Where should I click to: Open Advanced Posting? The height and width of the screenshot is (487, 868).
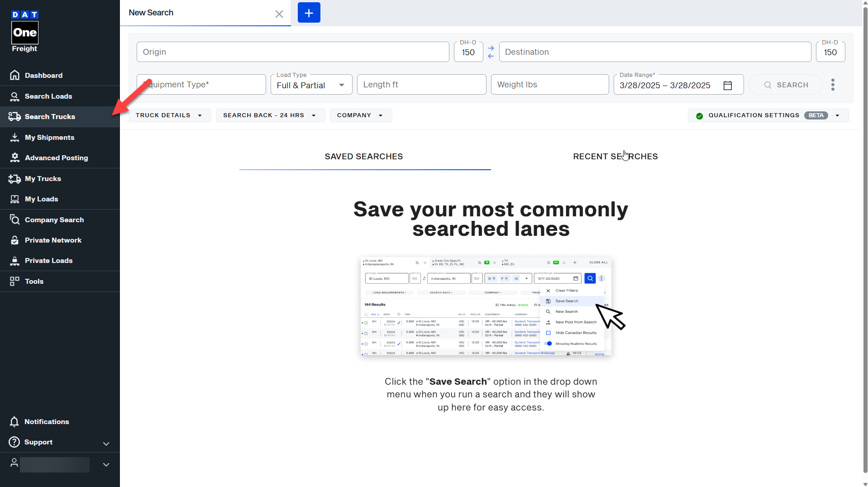tap(60, 158)
